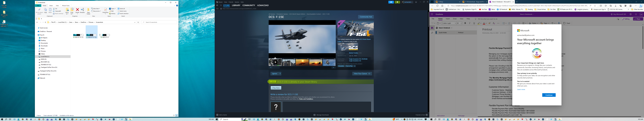Open File Explorer help question mark icon
This screenshot has width=644, height=121.
(177, 5)
